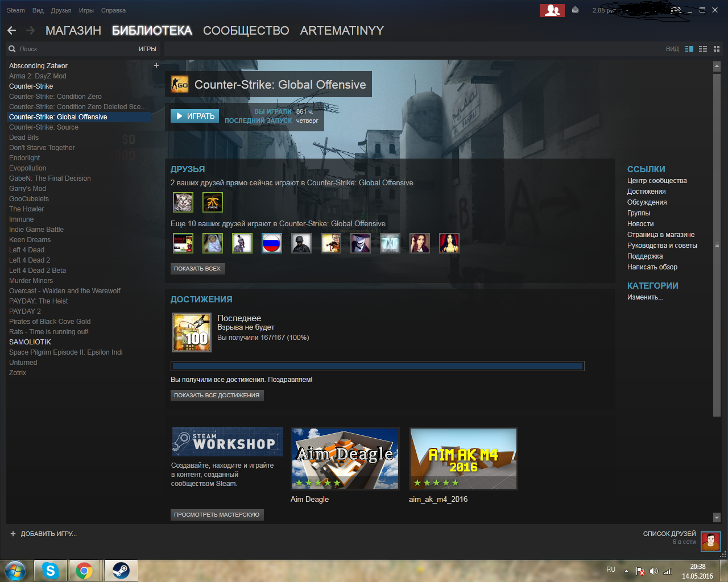
Task: Click ПОКАЗАТЬ ВСЕХ friends button
Action: [197, 268]
